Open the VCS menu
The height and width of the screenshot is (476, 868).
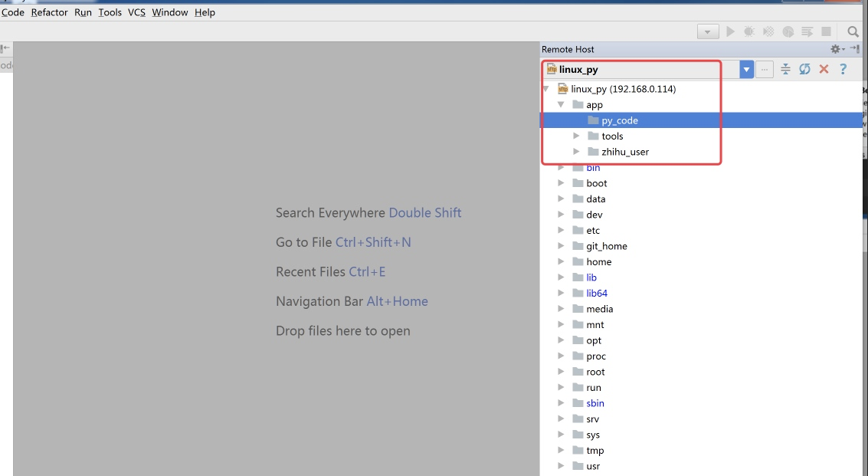tap(136, 12)
